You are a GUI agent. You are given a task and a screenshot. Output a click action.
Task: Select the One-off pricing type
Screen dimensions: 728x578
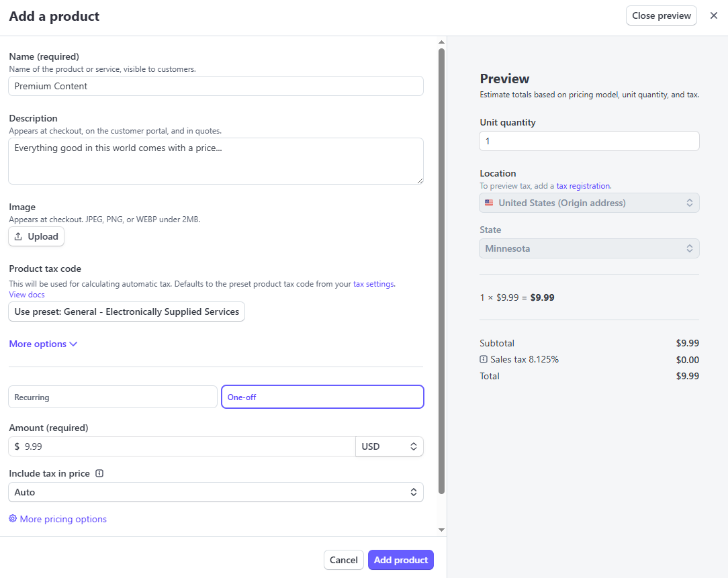(322, 397)
